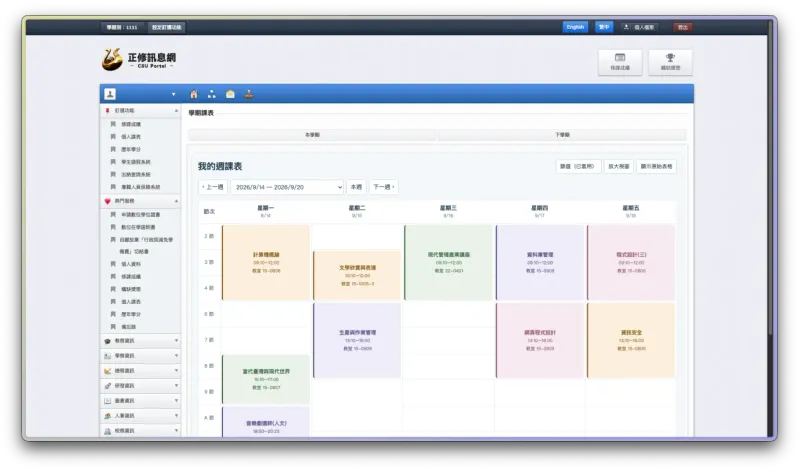Open 個人檔案 with the person icon

pyautogui.click(x=639, y=27)
